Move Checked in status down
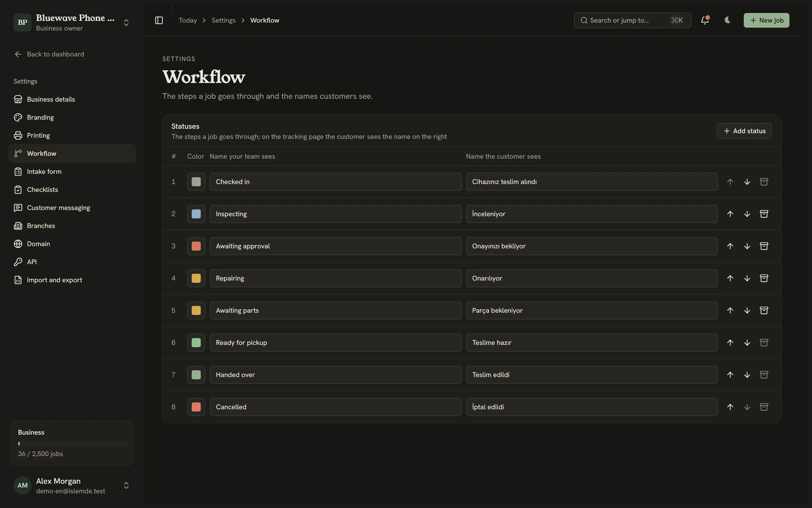The width and height of the screenshot is (812, 508). [747, 182]
